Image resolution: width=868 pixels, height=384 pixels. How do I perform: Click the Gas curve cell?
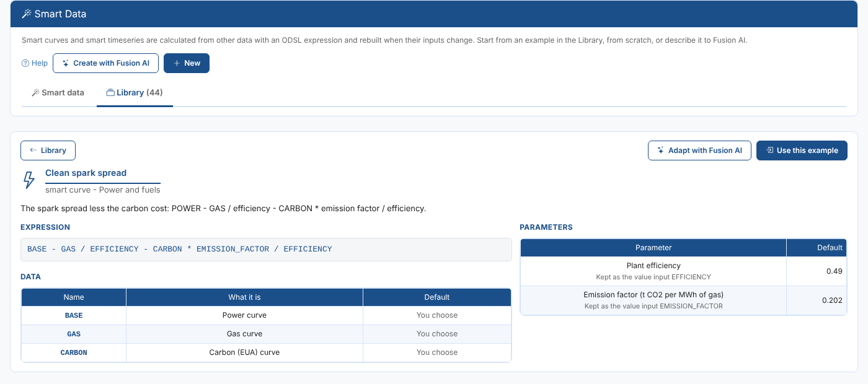(x=244, y=334)
